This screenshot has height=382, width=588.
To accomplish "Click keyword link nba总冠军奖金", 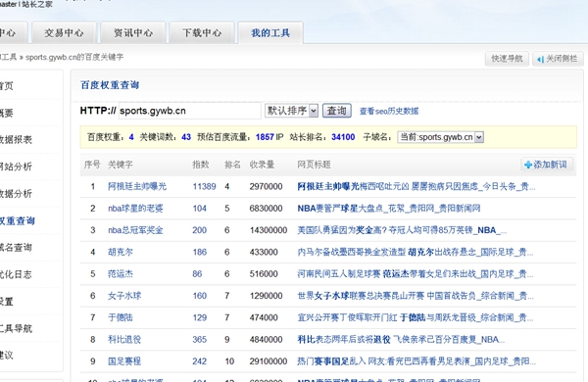I will point(135,230).
